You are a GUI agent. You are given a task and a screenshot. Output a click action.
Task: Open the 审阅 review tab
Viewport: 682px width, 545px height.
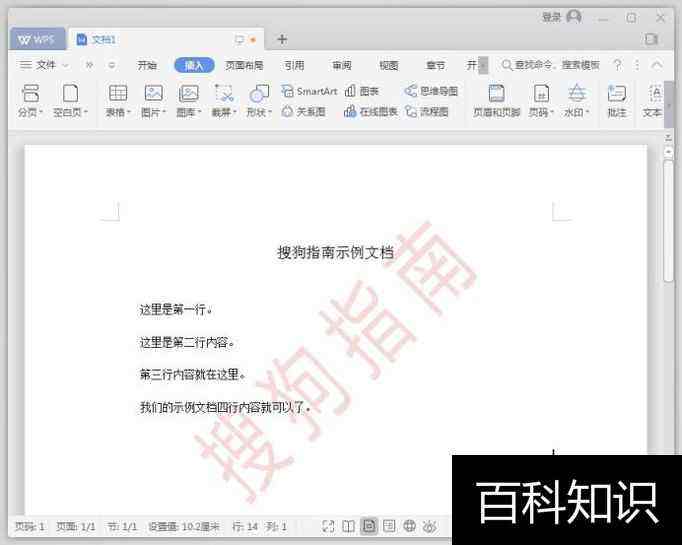point(342,65)
